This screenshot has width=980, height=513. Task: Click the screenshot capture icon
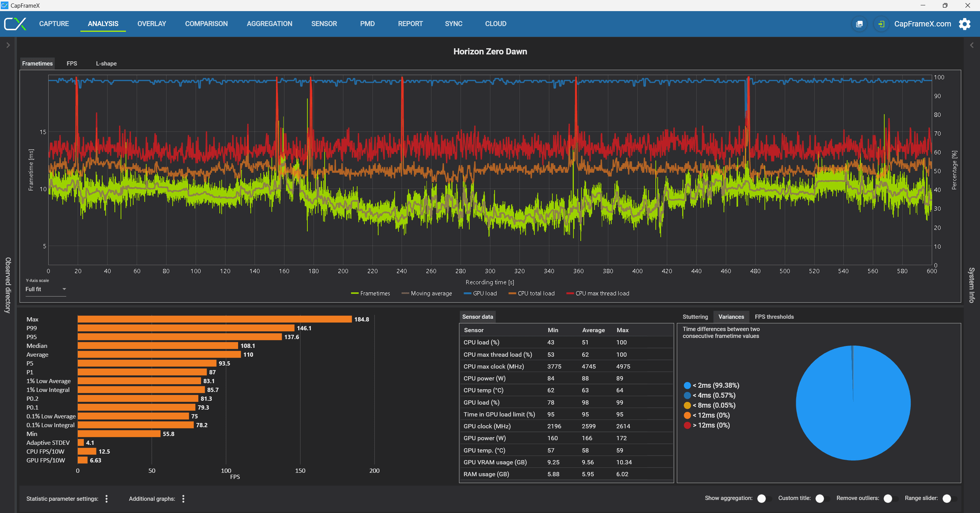tap(859, 24)
